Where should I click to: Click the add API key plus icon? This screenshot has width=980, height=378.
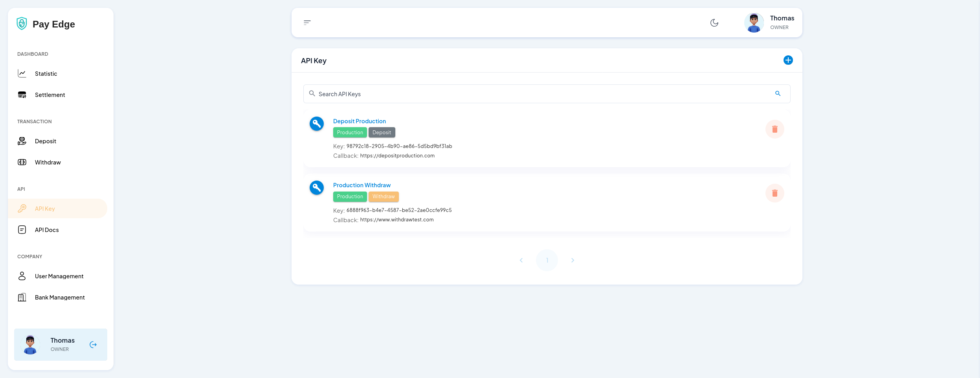(788, 60)
